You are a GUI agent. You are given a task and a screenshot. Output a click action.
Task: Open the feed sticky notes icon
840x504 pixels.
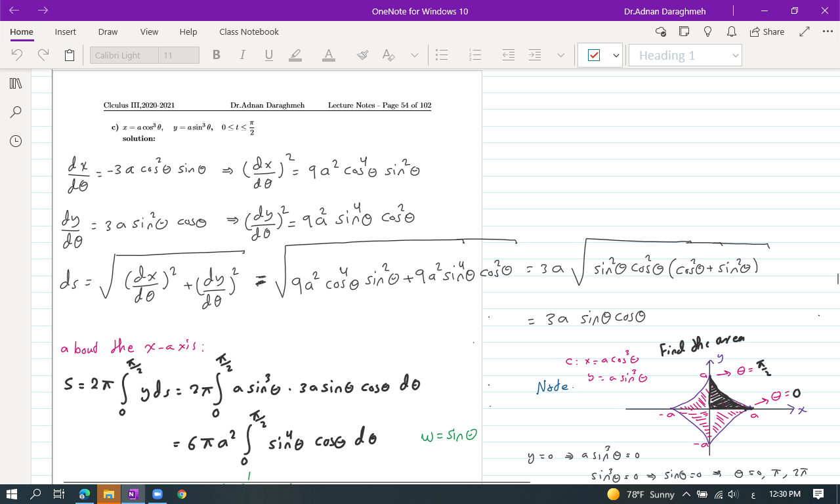pos(684,31)
